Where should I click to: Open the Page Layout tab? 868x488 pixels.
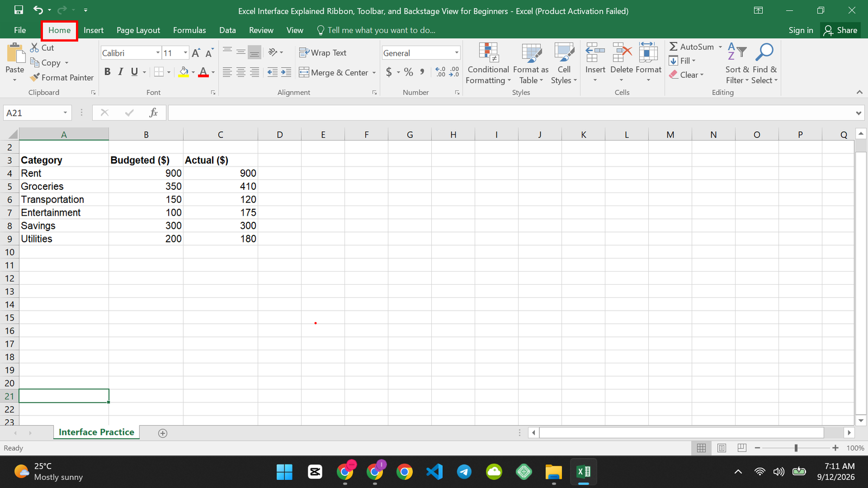[x=138, y=30]
